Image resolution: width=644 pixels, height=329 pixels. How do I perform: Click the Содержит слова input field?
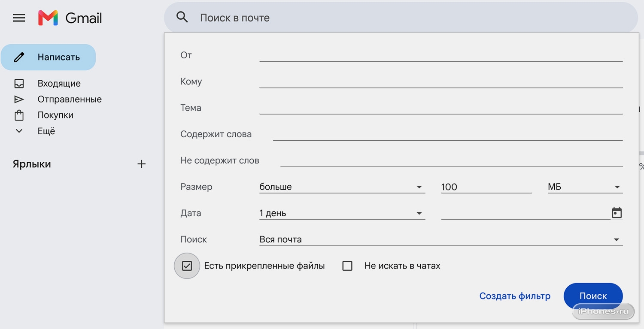(x=448, y=134)
